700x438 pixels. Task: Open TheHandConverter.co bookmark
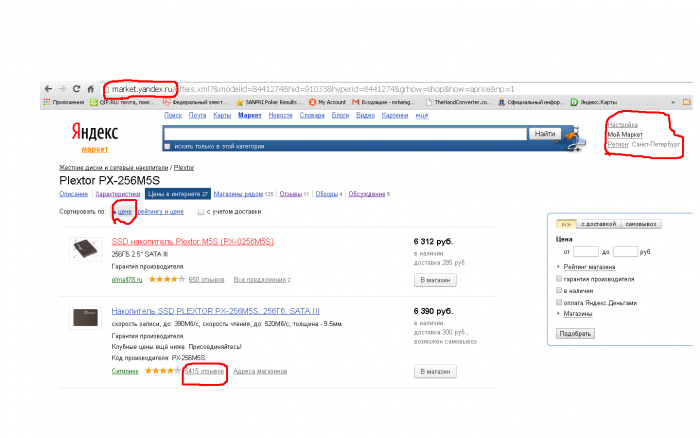pos(458,102)
